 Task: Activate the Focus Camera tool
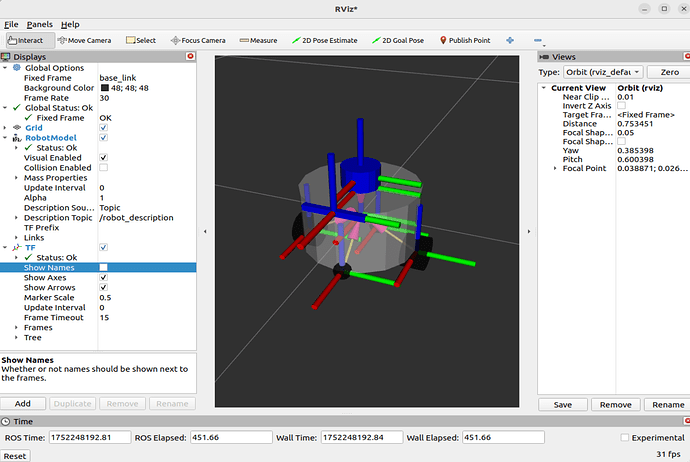click(x=198, y=40)
